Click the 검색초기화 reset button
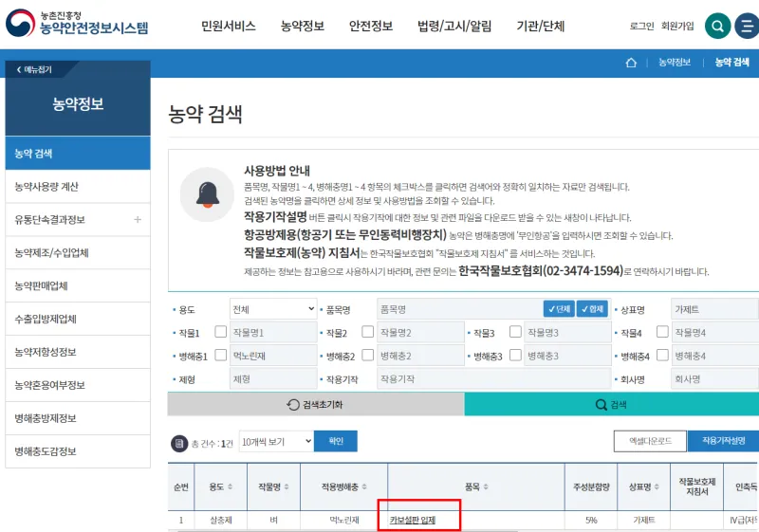 [x=315, y=404]
